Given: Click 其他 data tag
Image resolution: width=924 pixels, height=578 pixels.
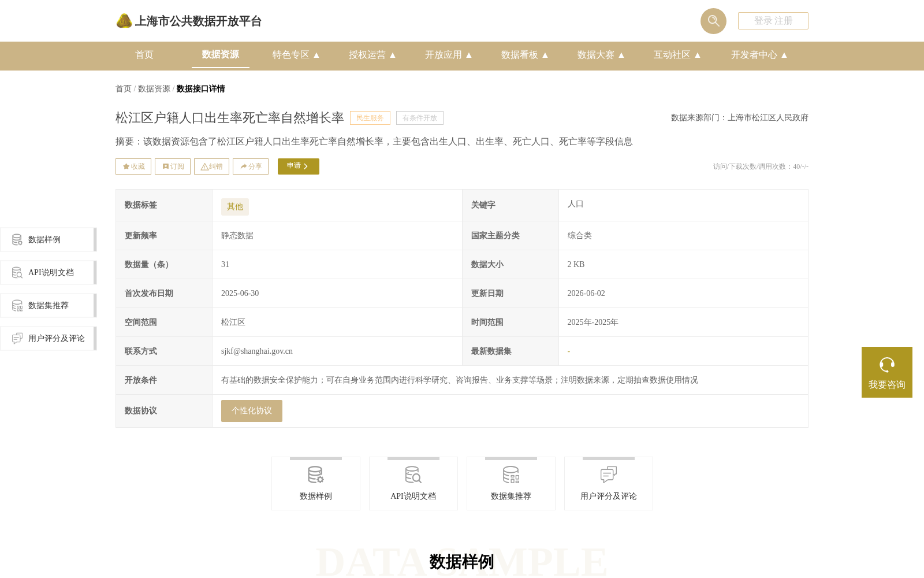Looking at the screenshot, I should 235,207.
